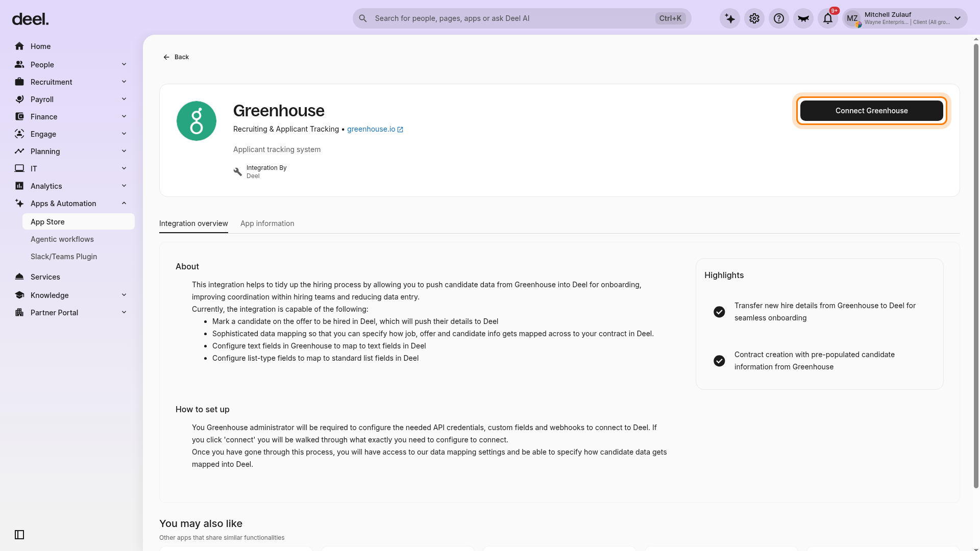Open greenhouse.io link
Image resolution: width=980 pixels, height=551 pixels.
pyautogui.click(x=371, y=129)
